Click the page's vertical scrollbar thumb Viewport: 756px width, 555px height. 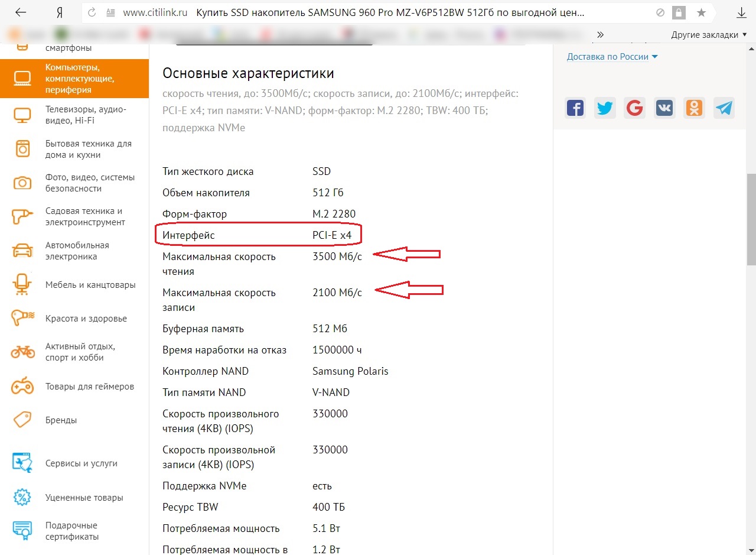point(751,219)
